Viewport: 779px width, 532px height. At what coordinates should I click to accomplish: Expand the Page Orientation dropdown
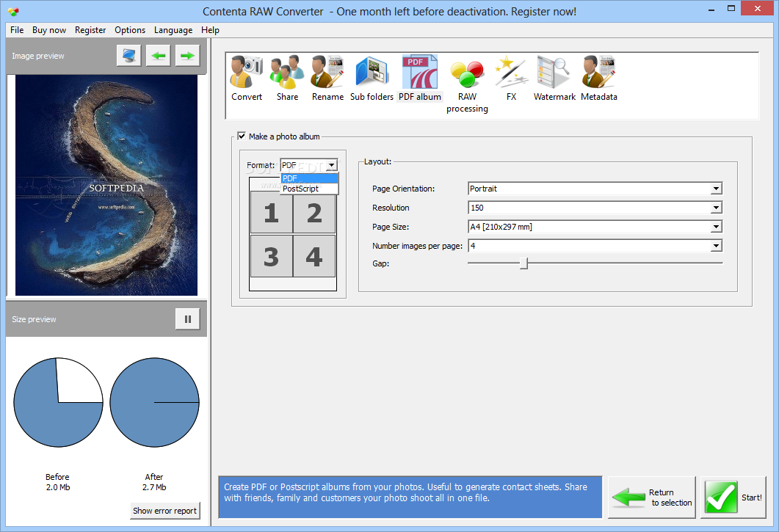pyautogui.click(x=716, y=189)
